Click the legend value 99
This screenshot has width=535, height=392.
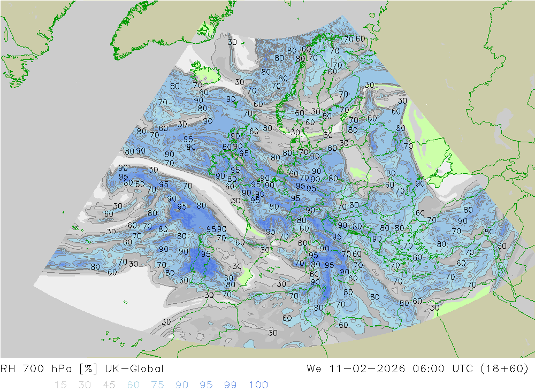pyautogui.click(x=230, y=385)
